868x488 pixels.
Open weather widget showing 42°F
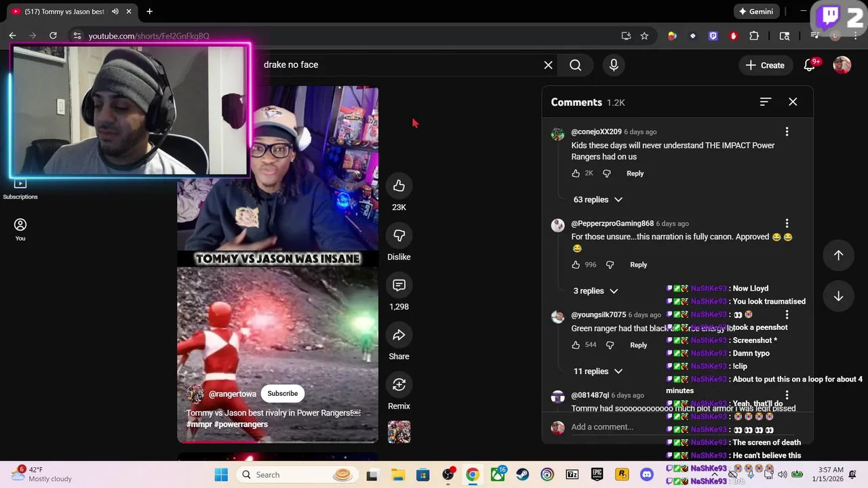pos(42,474)
